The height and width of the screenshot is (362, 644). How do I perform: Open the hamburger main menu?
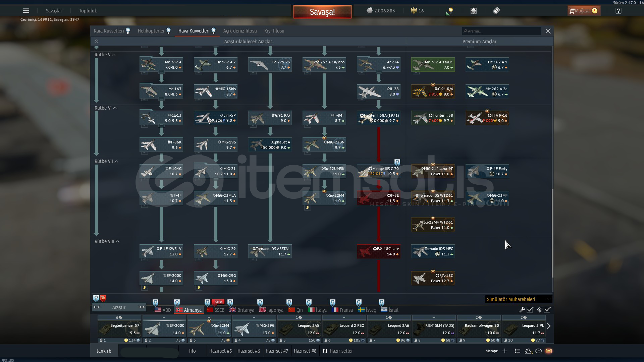(x=26, y=11)
